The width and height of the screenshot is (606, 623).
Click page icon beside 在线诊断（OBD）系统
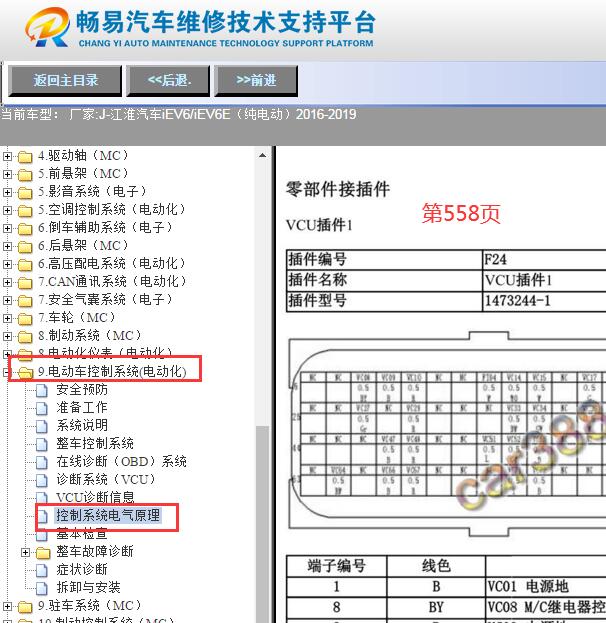click(x=42, y=462)
